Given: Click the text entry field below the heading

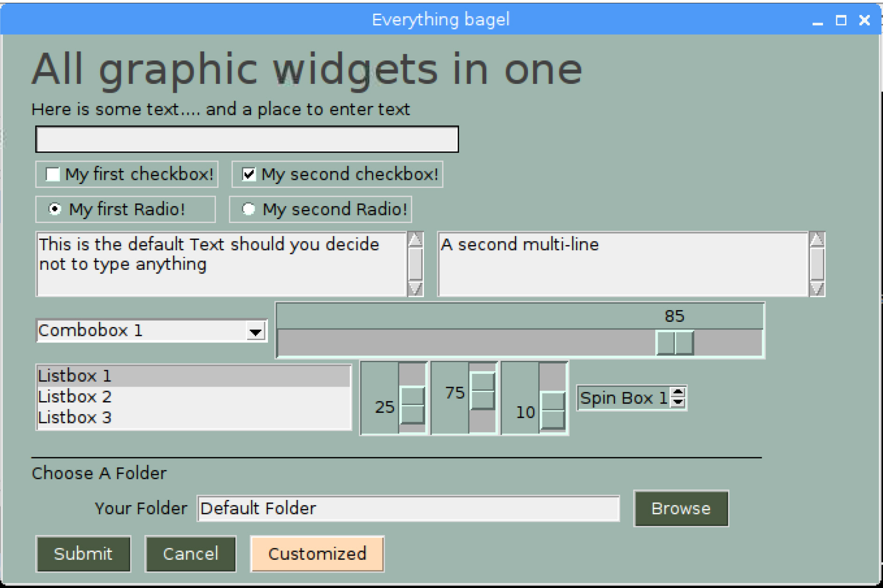Looking at the screenshot, I should pyautogui.click(x=246, y=138).
